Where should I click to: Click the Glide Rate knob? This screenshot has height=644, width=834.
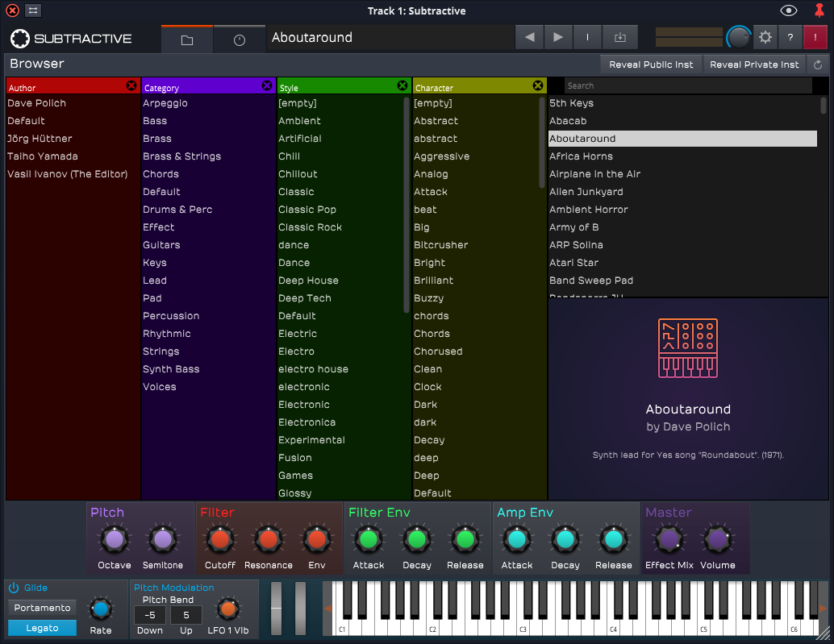[x=101, y=609]
